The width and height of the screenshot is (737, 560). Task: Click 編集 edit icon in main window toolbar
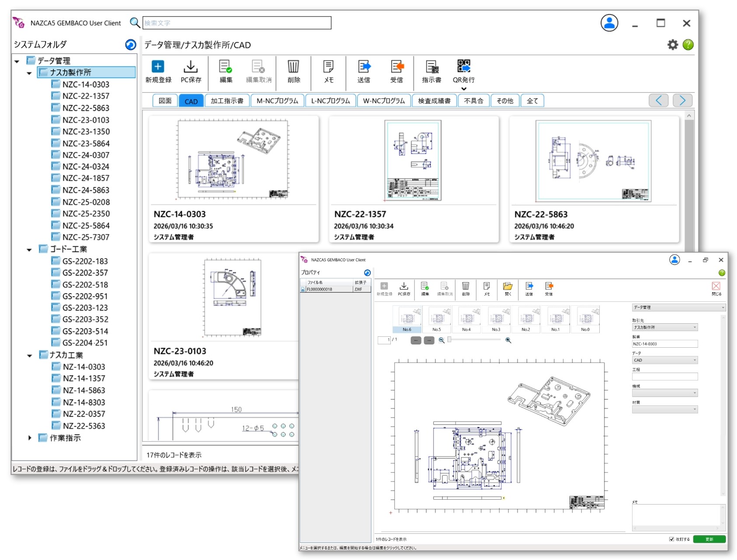click(226, 66)
